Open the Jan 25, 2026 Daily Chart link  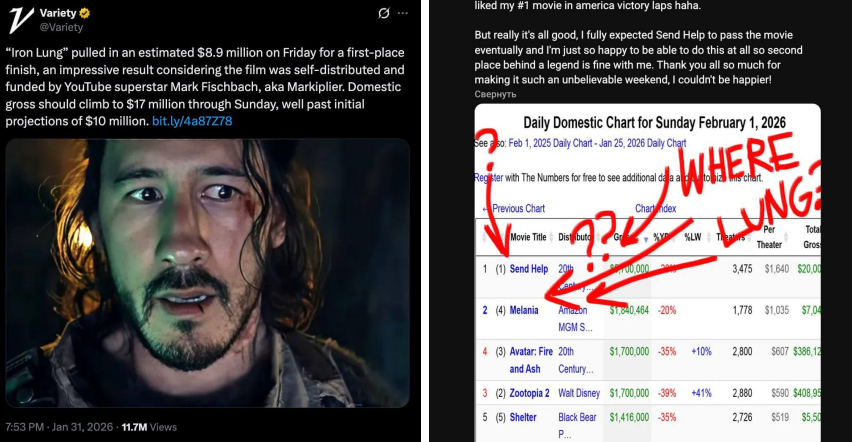pyautogui.click(x=648, y=144)
